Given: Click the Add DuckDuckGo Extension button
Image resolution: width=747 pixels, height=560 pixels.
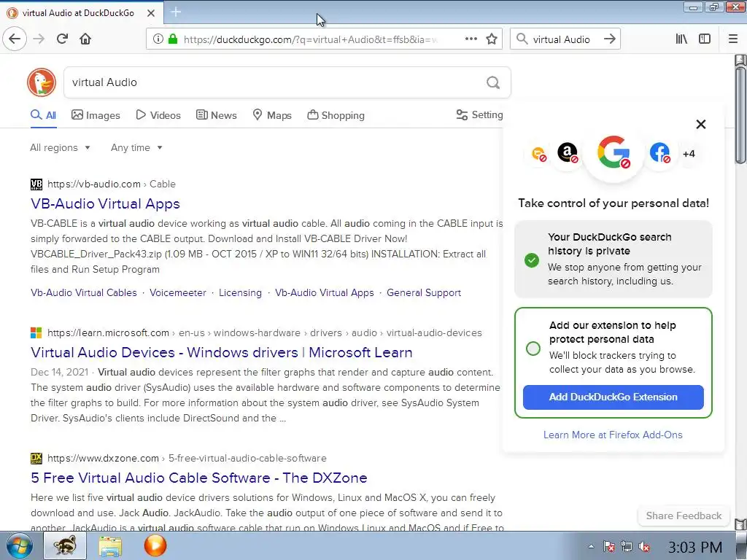Looking at the screenshot, I should [x=613, y=397].
